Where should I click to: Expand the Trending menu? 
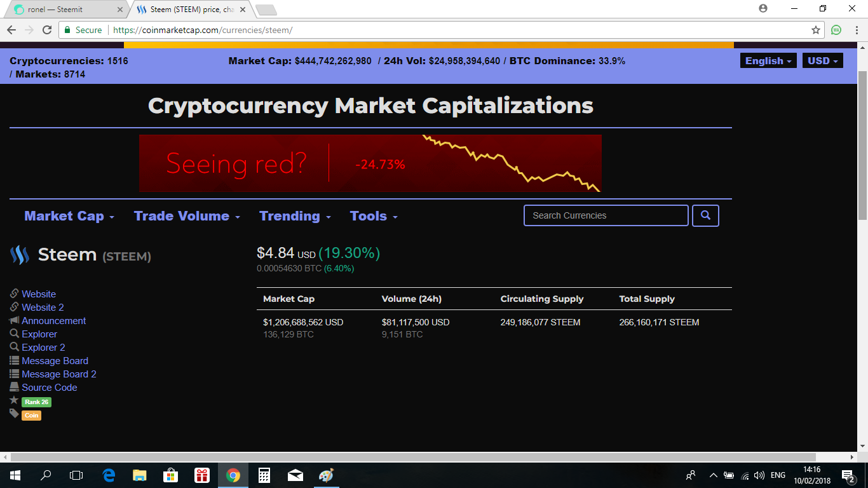coord(295,216)
